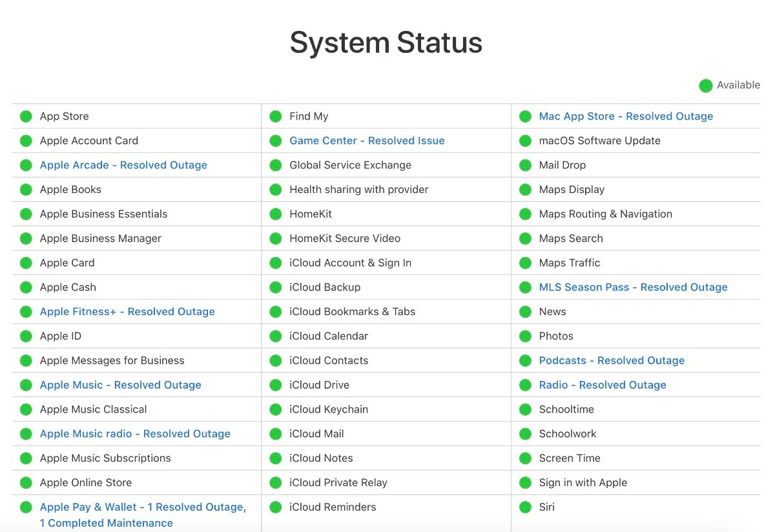Click the iCloud Contacts service name
This screenshot has height=532, width=775.
tap(329, 360)
